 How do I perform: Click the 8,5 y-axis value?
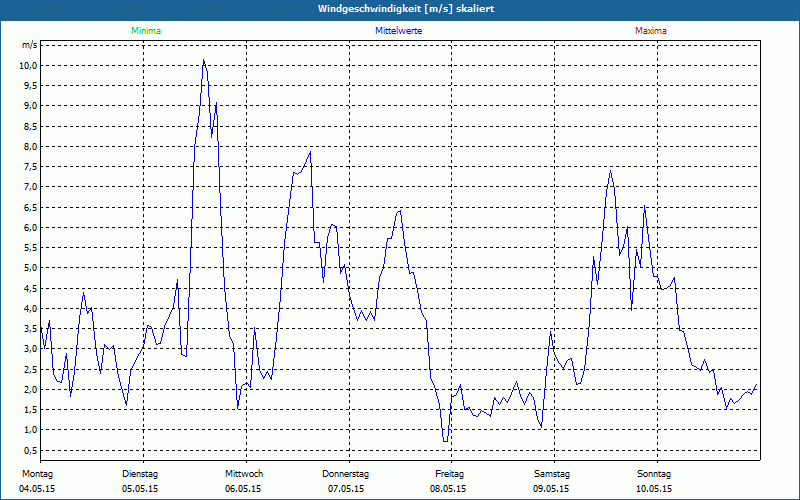click(31, 126)
